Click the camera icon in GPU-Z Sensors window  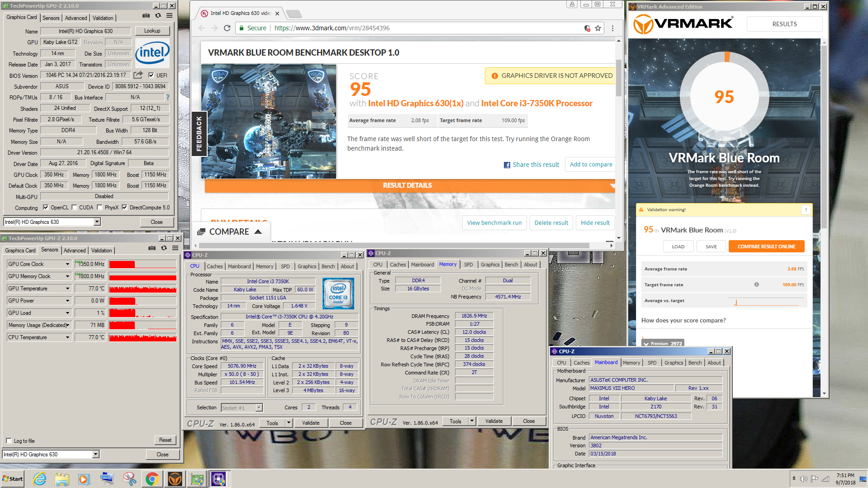pos(152,248)
